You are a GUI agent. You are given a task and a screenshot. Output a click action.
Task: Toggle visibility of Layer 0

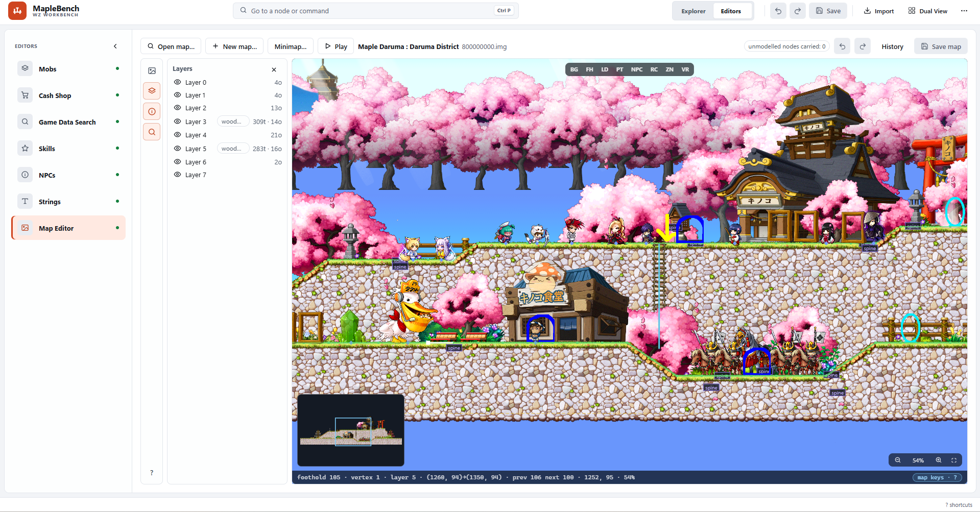(178, 82)
